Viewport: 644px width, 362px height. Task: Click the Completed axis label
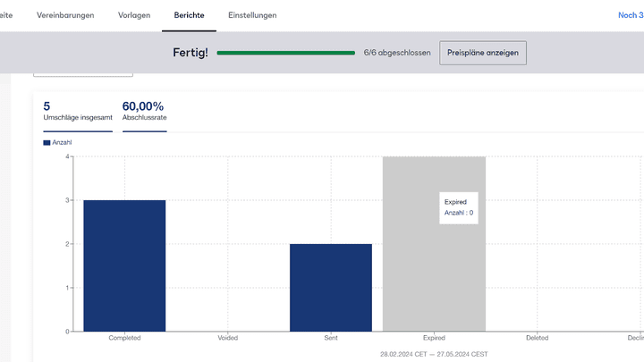click(x=124, y=339)
